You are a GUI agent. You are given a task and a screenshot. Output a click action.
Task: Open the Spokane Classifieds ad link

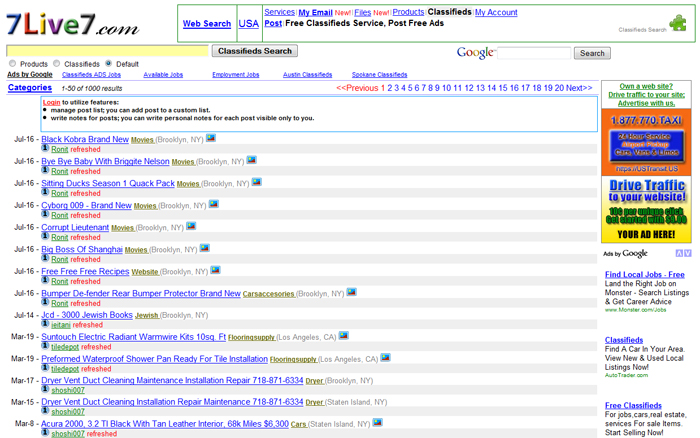point(379,75)
